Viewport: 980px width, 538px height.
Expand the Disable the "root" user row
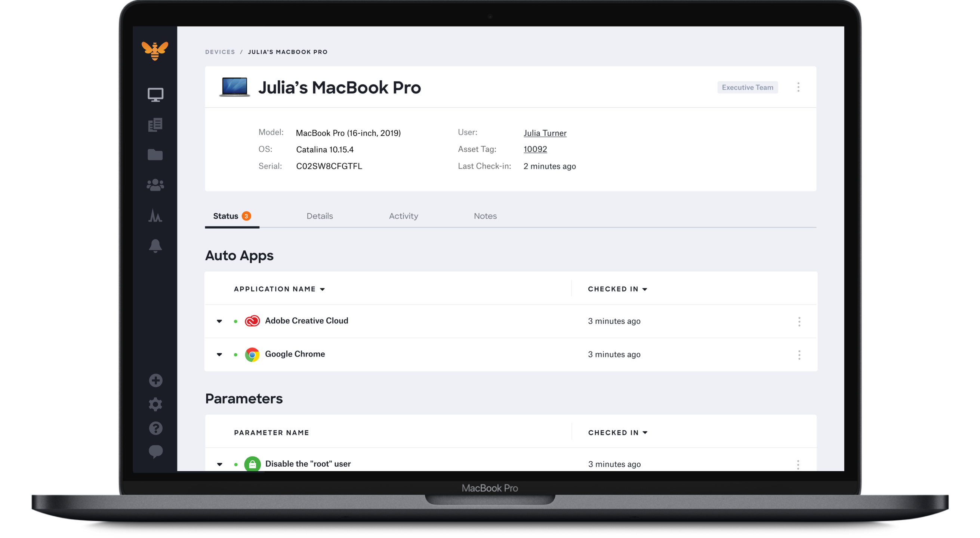219,464
